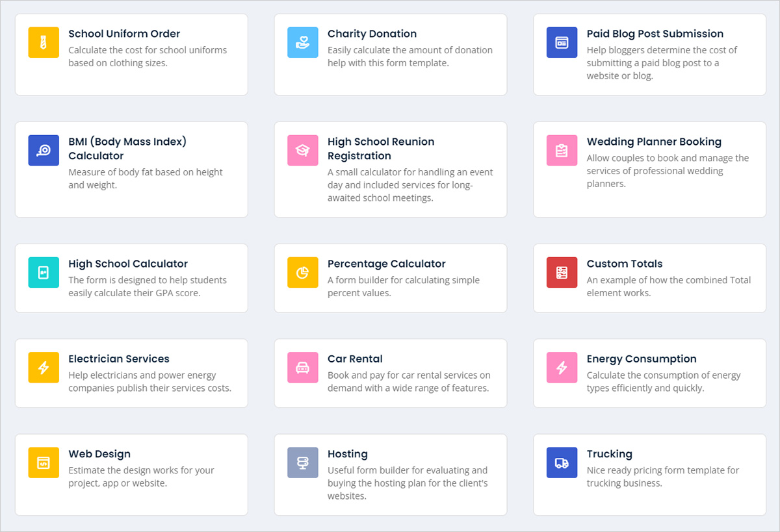Click the Charity Donation description text
Image resolution: width=780 pixels, height=532 pixels.
(410, 57)
